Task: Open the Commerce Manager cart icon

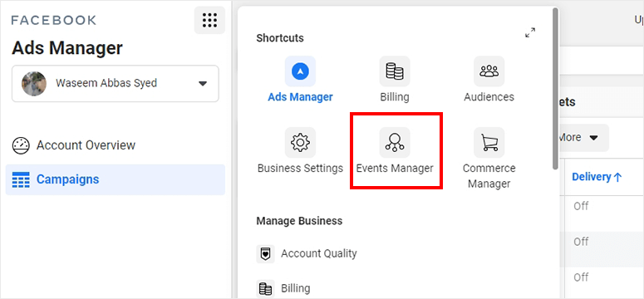Action: [489, 143]
